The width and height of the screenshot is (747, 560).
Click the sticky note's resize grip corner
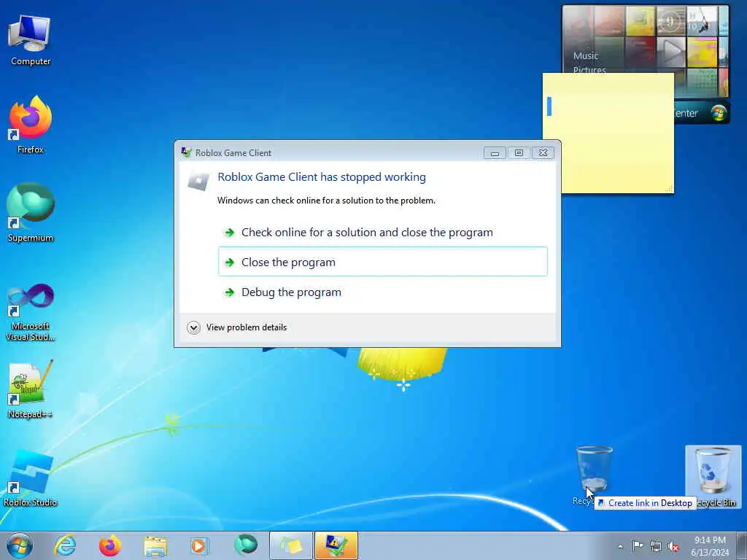tap(669, 189)
